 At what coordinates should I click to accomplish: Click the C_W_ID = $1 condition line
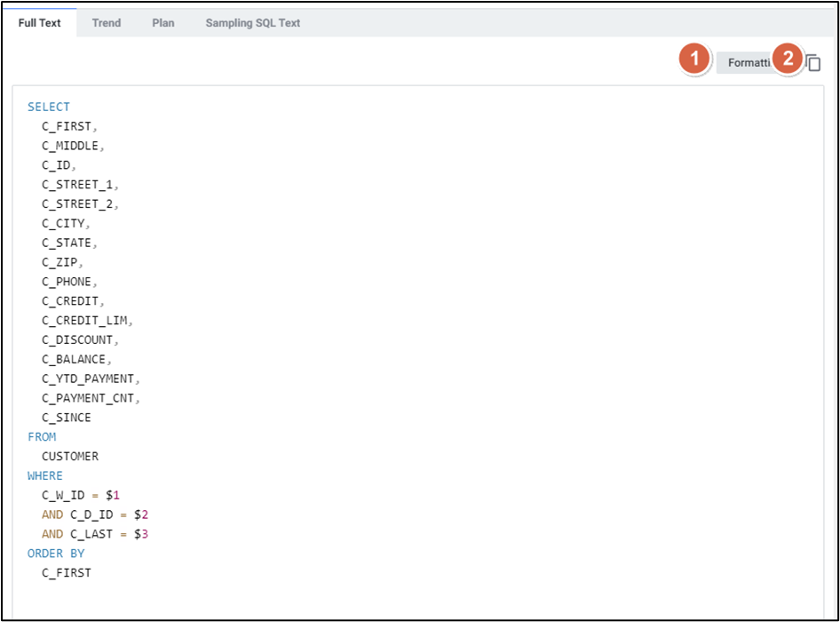coord(80,495)
